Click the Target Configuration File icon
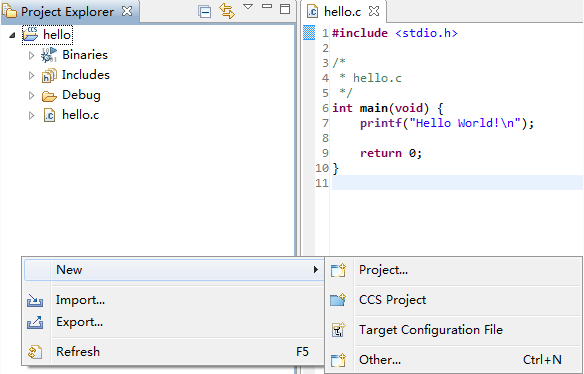Viewport: 584px width, 374px height. (x=339, y=330)
